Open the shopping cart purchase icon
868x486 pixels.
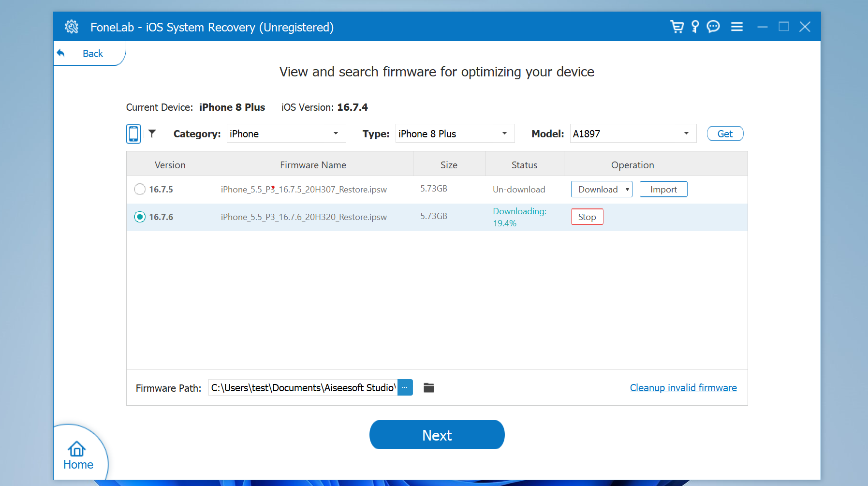click(677, 27)
